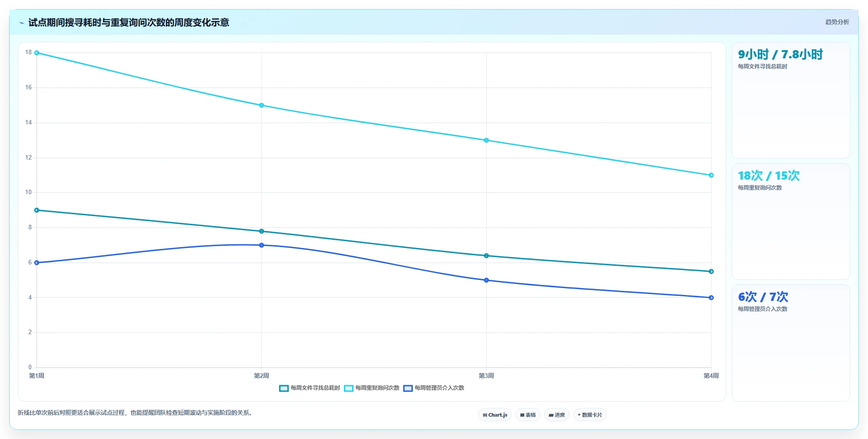Click the 6.4 data point of 寻找总耗时 at 第3周
Image resolution: width=868 pixels, height=439 pixels.
pyautogui.click(x=486, y=256)
